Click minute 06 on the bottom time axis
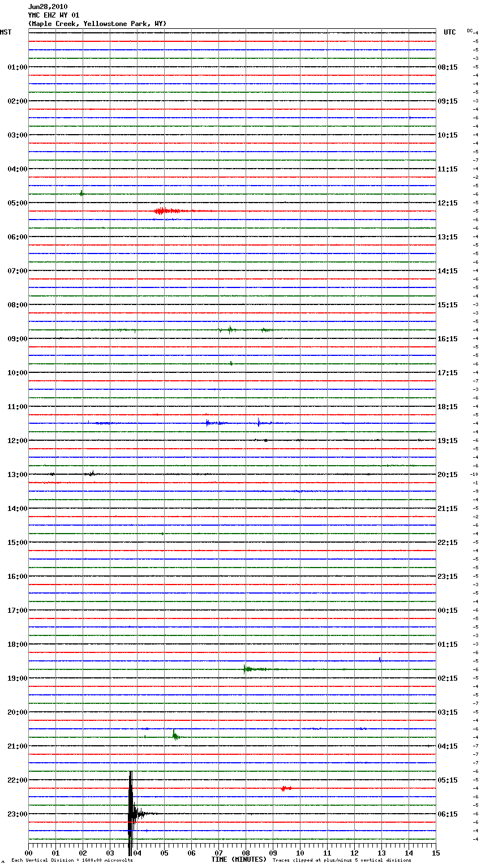 (x=191, y=853)
